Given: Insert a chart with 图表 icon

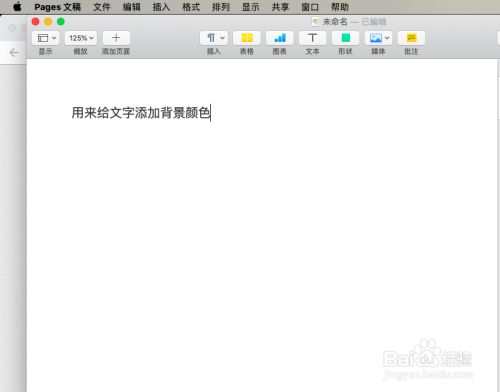Looking at the screenshot, I should click(x=280, y=38).
